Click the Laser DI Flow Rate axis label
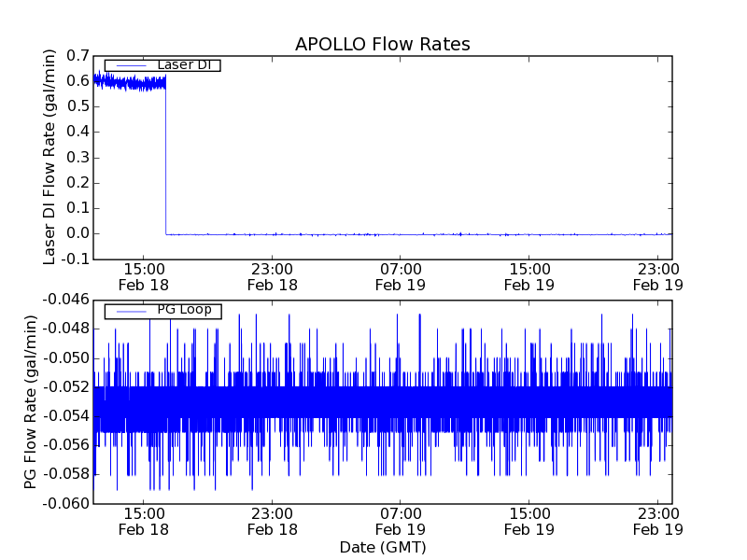Image resolution: width=747 pixels, height=560 pixels. point(49,157)
